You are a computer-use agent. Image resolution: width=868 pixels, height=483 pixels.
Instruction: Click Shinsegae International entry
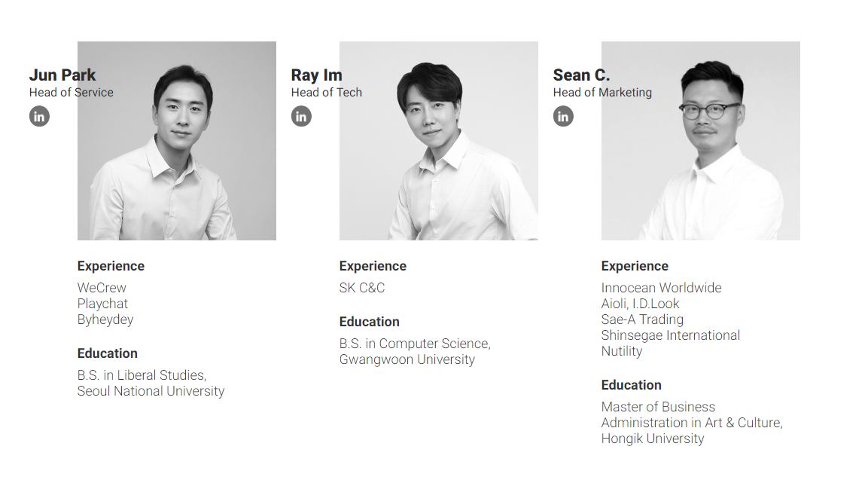tap(670, 335)
